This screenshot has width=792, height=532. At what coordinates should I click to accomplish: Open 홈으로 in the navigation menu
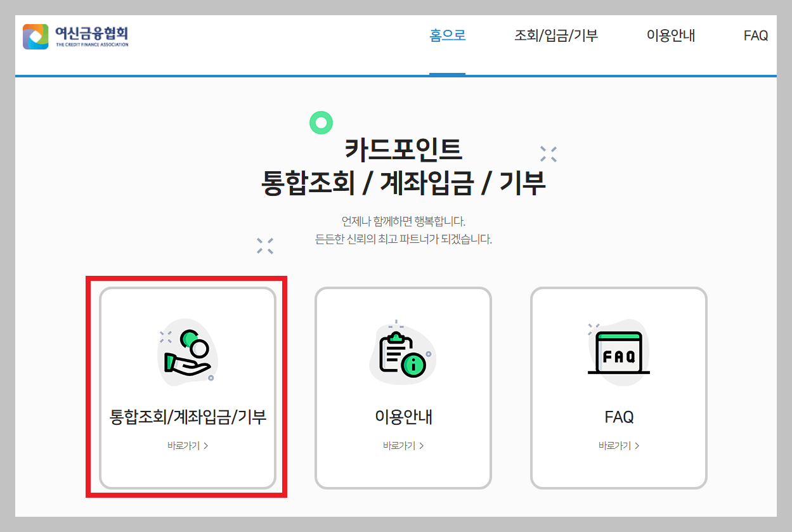448,36
